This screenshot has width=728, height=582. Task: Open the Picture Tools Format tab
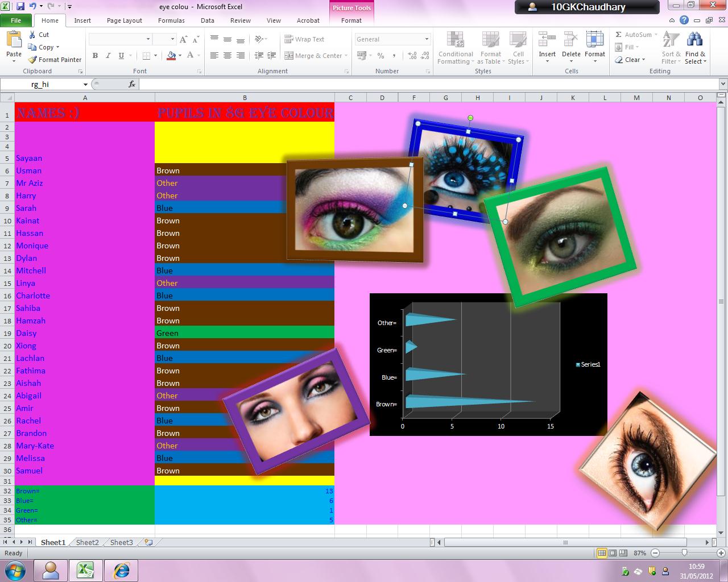click(x=351, y=20)
